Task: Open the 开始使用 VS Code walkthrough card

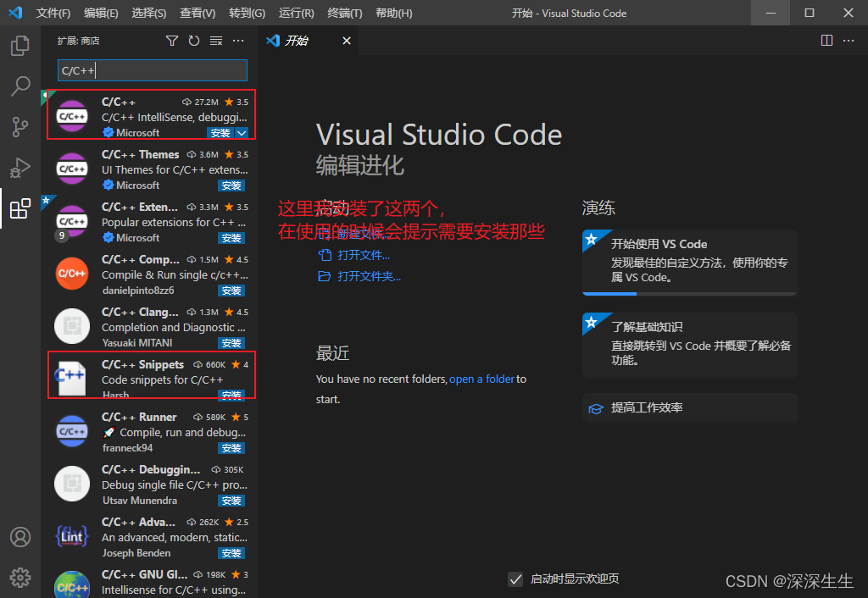Action: (689, 263)
